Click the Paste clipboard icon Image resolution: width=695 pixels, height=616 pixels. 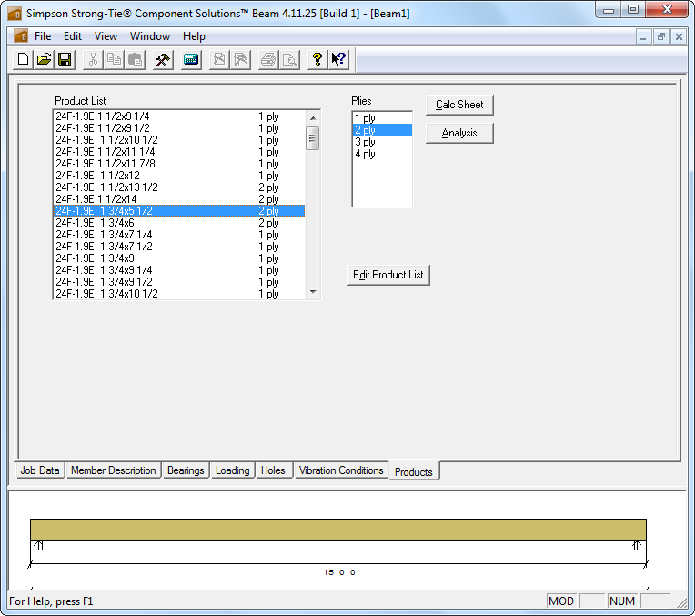pos(135,59)
